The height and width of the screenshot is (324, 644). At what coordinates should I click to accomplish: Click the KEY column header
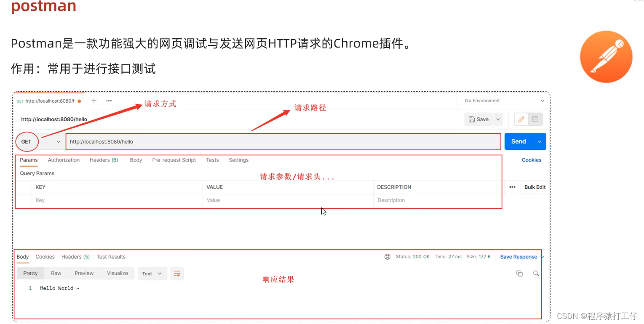(40, 187)
